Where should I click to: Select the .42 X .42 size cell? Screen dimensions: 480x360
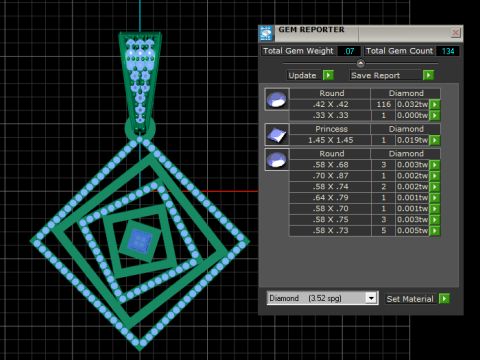(x=330, y=104)
